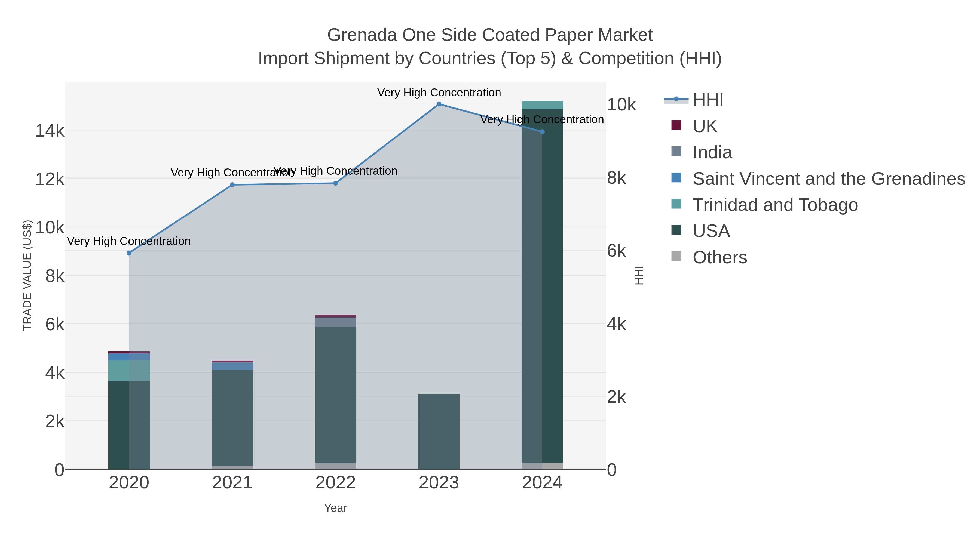This screenshot has height=551, width=980.
Task: Click the 14k left axis tick label
Action: [x=50, y=130]
